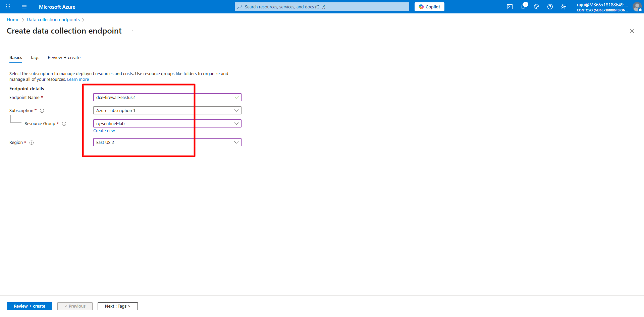
Task: Go to Home breadcrumb
Action: 13,19
